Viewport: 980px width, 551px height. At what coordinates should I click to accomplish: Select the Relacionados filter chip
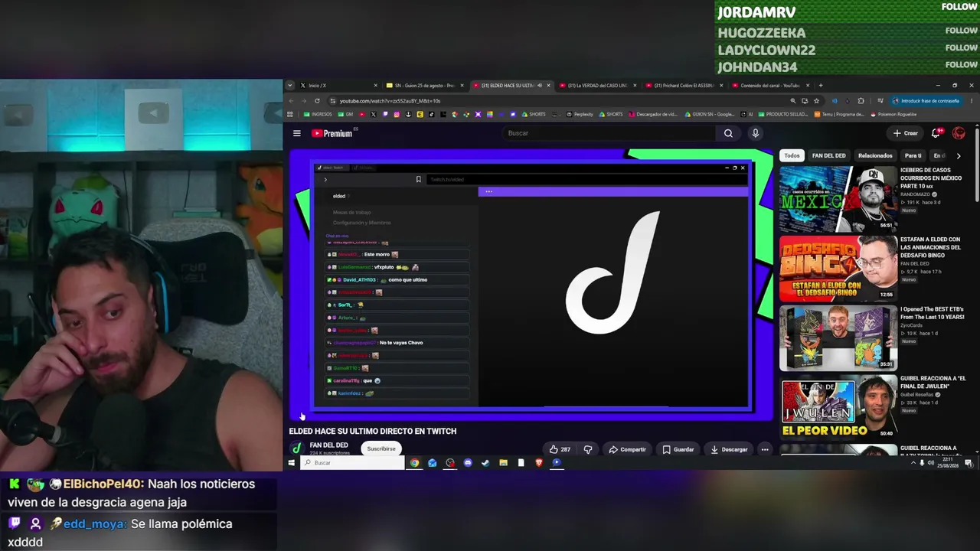(x=875, y=155)
